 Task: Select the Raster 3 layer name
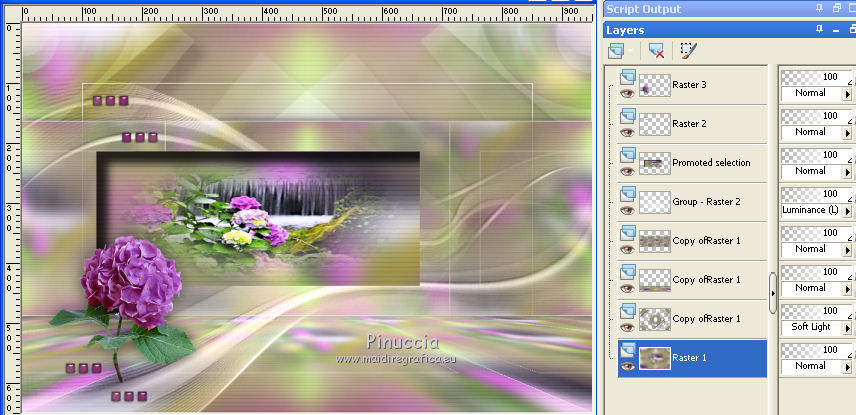coord(689,85)
